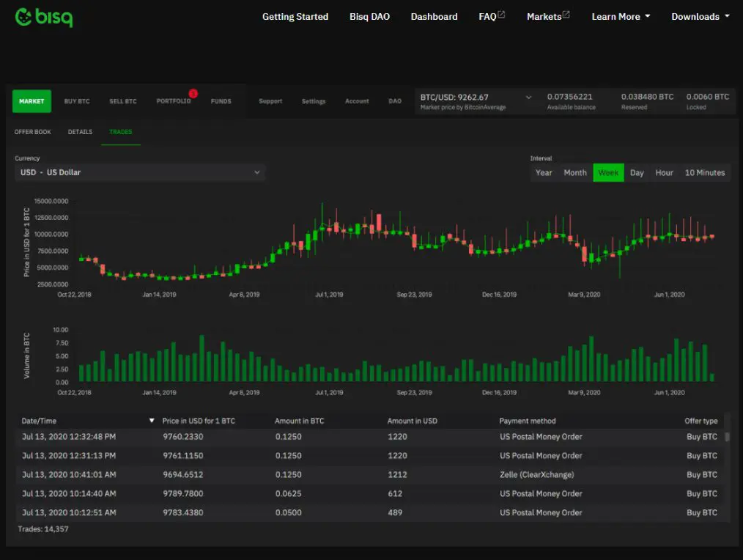Open the USD - US Dollar currency dropdown
Screen dimensions: 743x560
pos(140,172)
